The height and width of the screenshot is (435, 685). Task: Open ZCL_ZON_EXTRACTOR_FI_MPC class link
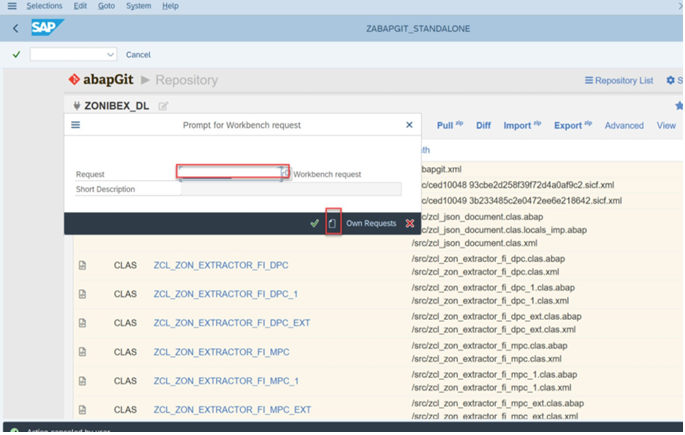[x=221, y=352]
